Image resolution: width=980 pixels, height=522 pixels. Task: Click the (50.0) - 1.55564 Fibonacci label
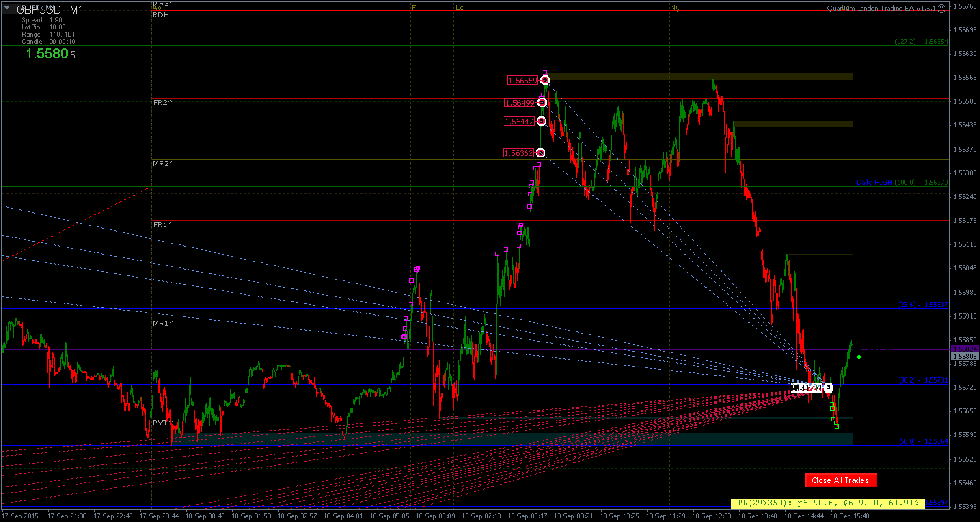coord(923,441)
